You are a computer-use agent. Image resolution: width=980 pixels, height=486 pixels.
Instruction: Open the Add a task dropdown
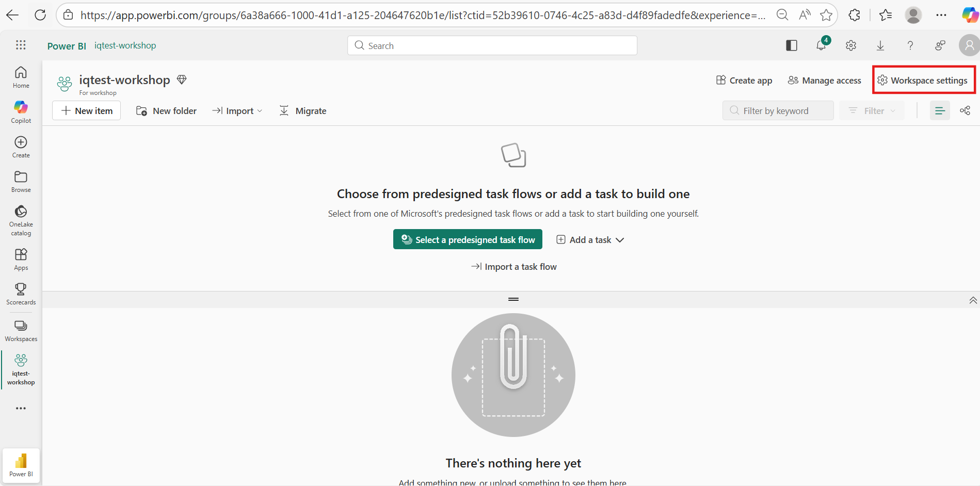[590, 239]
